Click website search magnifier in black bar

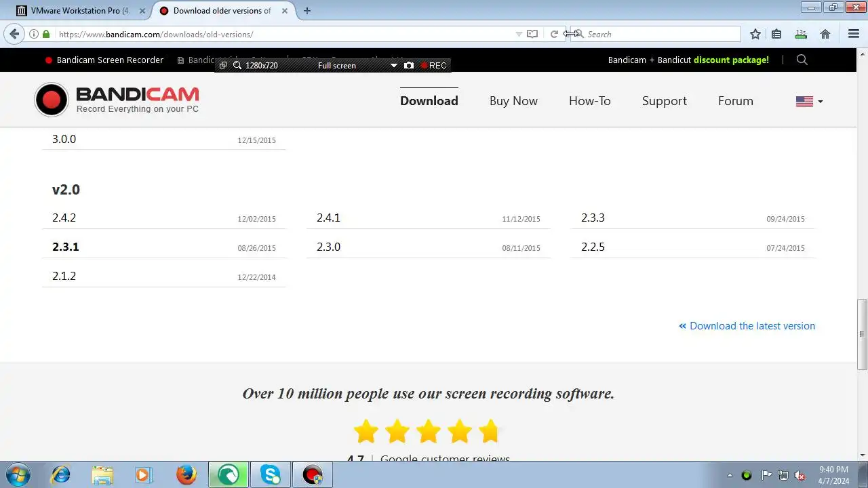[802, 60]
